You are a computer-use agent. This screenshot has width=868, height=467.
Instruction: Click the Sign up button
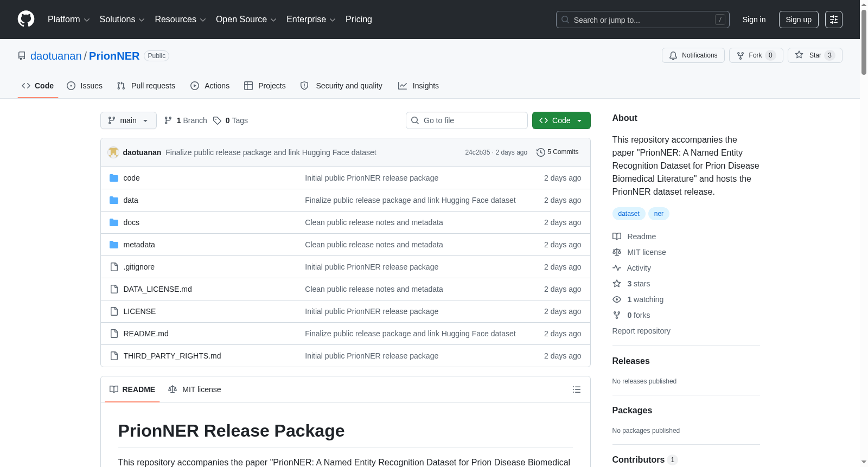(799, 20)
